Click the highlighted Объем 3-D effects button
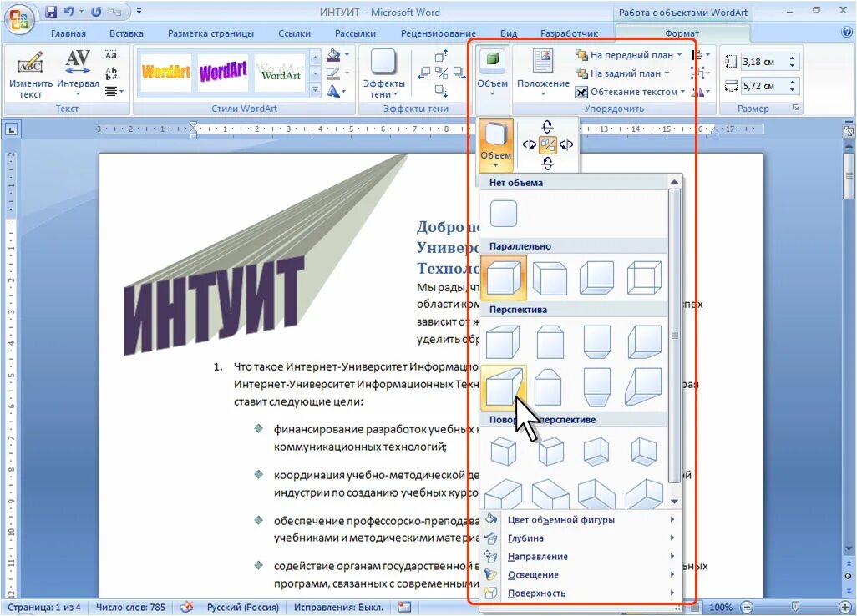Image resolution: width=857 pixels, height=616 pixels. click(496, 144)
